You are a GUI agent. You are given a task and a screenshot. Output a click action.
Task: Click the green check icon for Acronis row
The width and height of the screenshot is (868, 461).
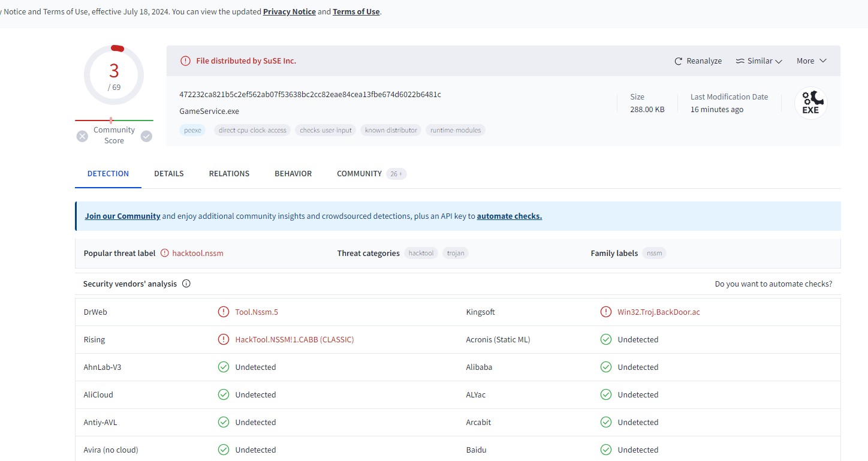pos(606,339)
